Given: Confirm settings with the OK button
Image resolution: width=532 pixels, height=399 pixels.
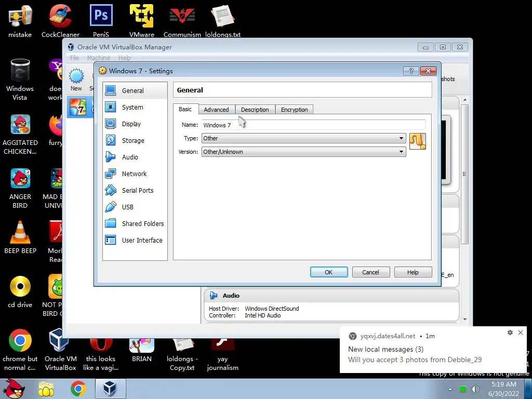Looking at the screenshot, I should (329, 272).
